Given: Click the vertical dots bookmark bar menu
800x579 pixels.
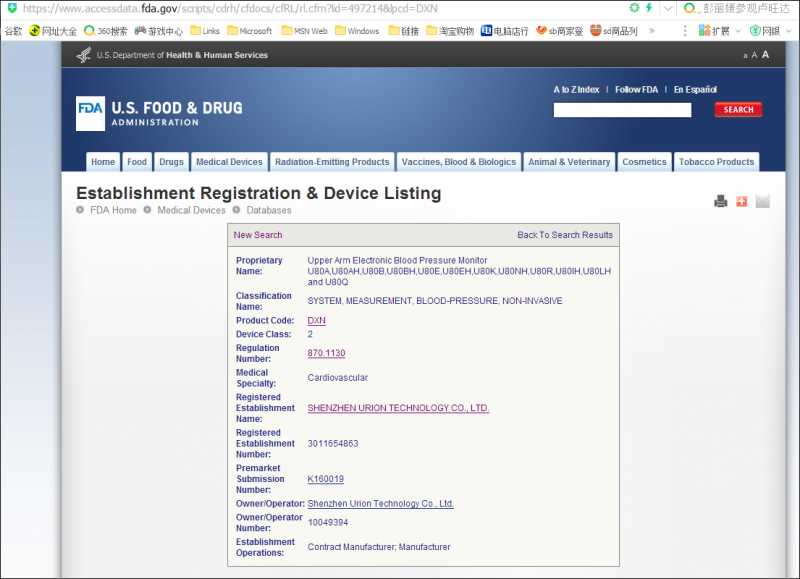Looking at the screenshot, I should coord(685,31).
